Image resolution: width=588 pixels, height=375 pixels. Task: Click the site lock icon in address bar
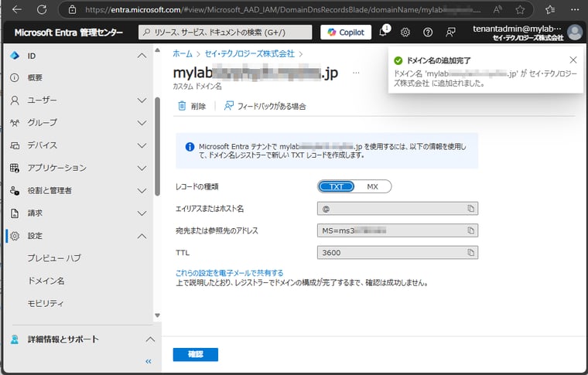click(73, 10)
